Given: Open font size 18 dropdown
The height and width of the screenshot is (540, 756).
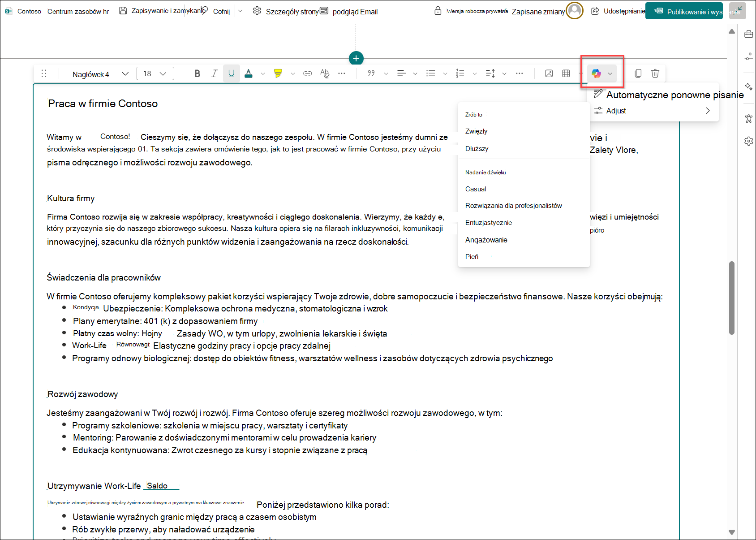Looking at the screenshot, I should [155, 73].
